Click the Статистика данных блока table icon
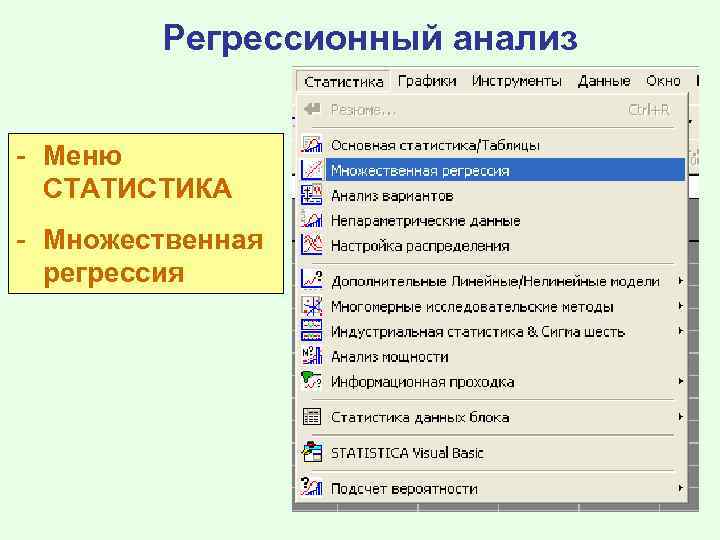720x540 pixels. (312, 416)
